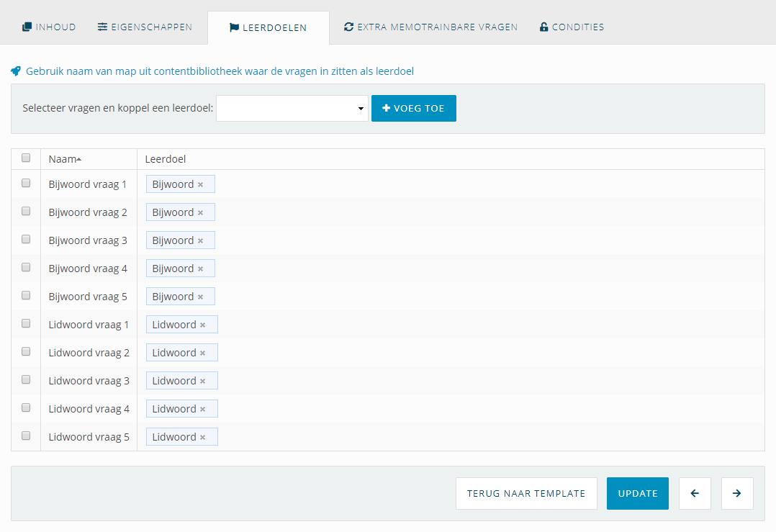Select the row name Bijwoord vraag 4
The height and width of the screenshot is (532, 776).
88,269
